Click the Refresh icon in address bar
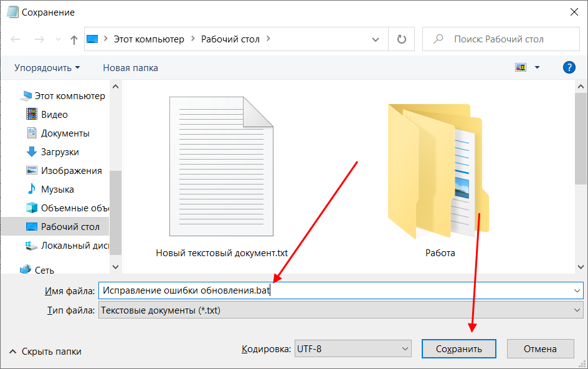 pos(401,39)
